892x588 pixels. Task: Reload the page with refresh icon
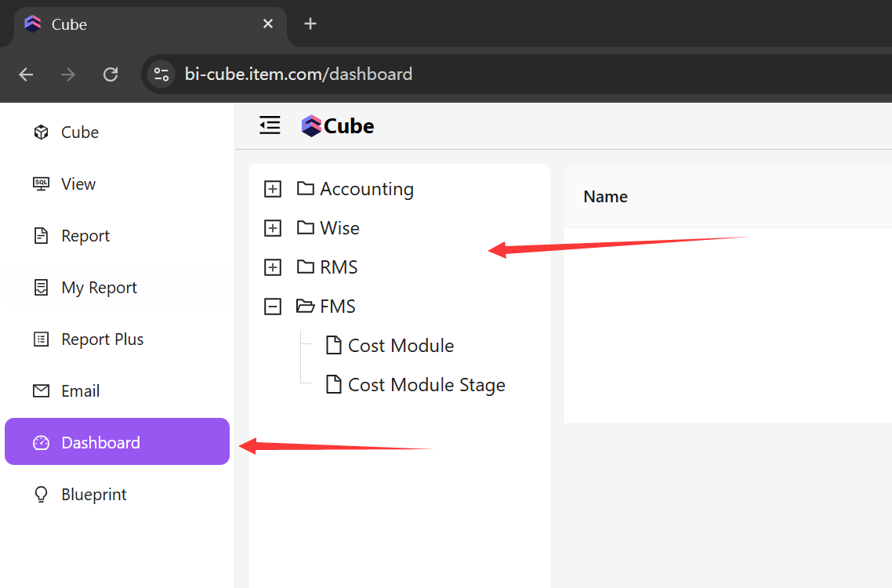[111, 74]
